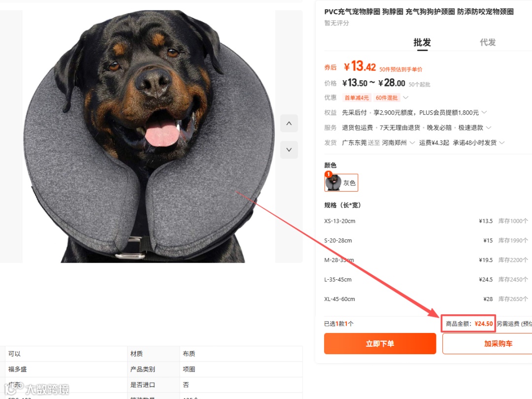Expand the 优惠 promotions chevron
532x399 pixels.
tap(406, 98)
